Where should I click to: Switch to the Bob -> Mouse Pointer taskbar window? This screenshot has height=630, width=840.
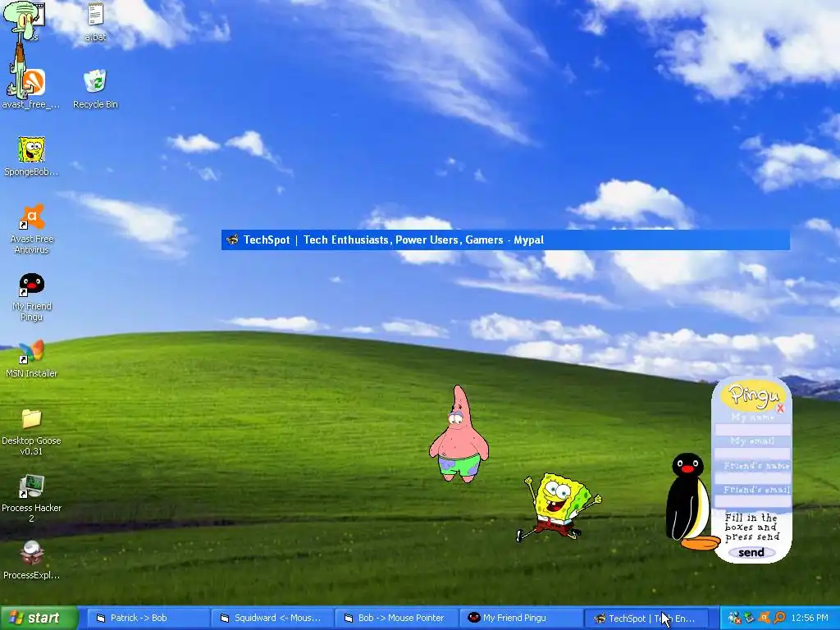click(x=396, y=619)
